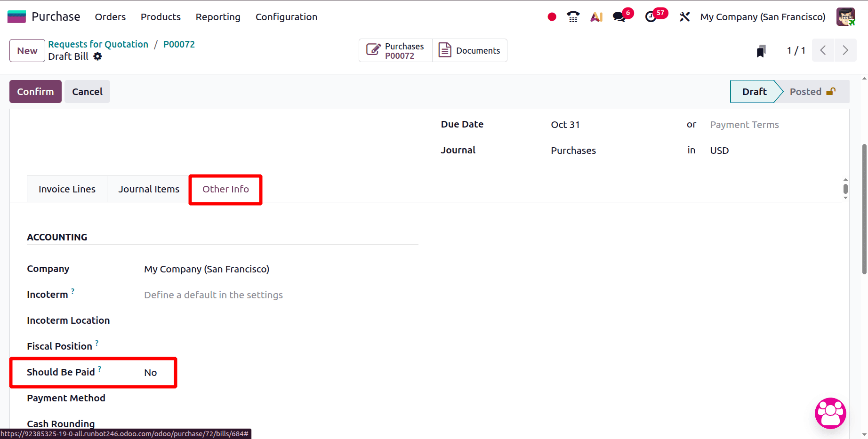Confirm the draft bill

click(x=35, y=91)
